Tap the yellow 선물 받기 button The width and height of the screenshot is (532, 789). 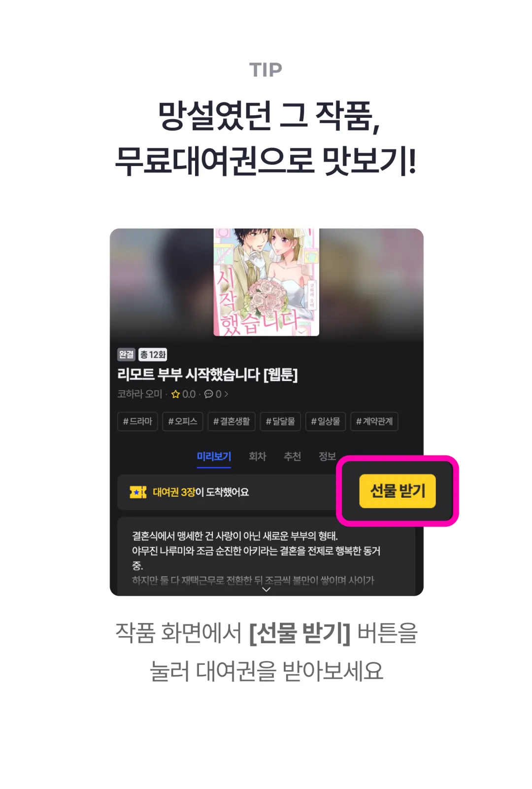(398, 491)
